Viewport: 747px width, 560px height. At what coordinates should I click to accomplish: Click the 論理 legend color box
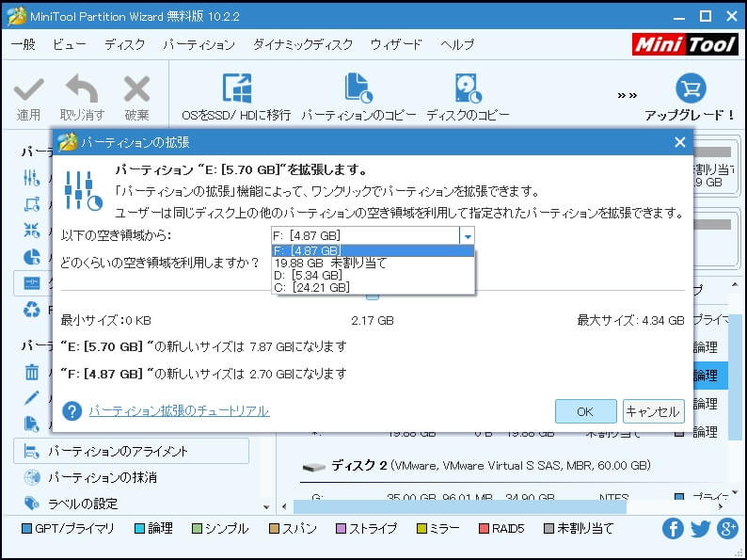pos(139,529)
